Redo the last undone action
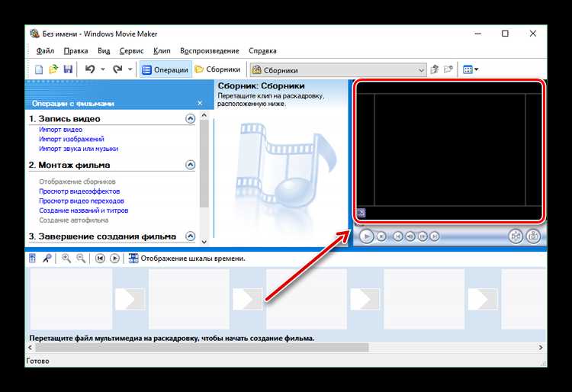572x392 pixels. [117, 69]
